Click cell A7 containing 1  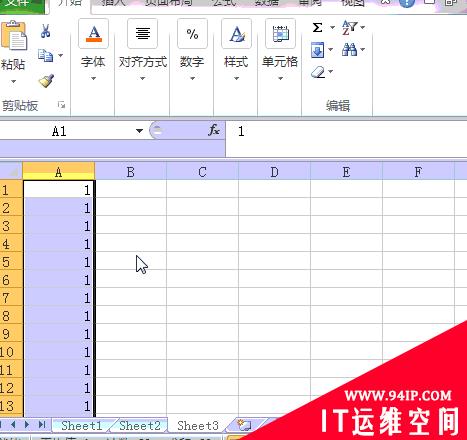tap(59, 298)
